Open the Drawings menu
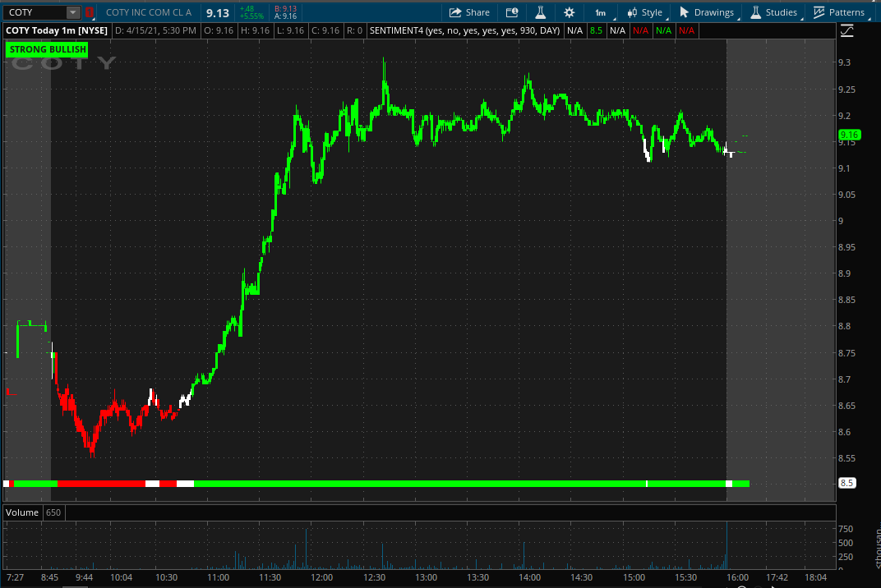Image resolution: width=881 pixels, height=588 pixels. tap(706, 12)
